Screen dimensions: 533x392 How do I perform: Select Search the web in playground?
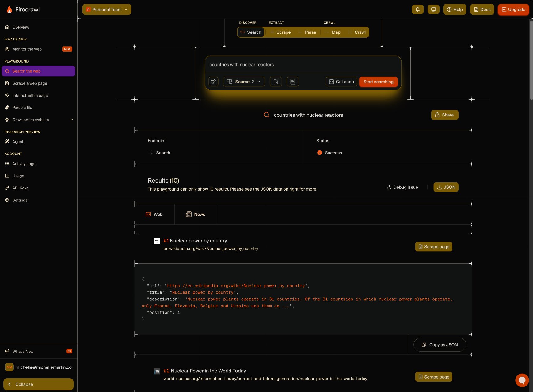point(39,71)
